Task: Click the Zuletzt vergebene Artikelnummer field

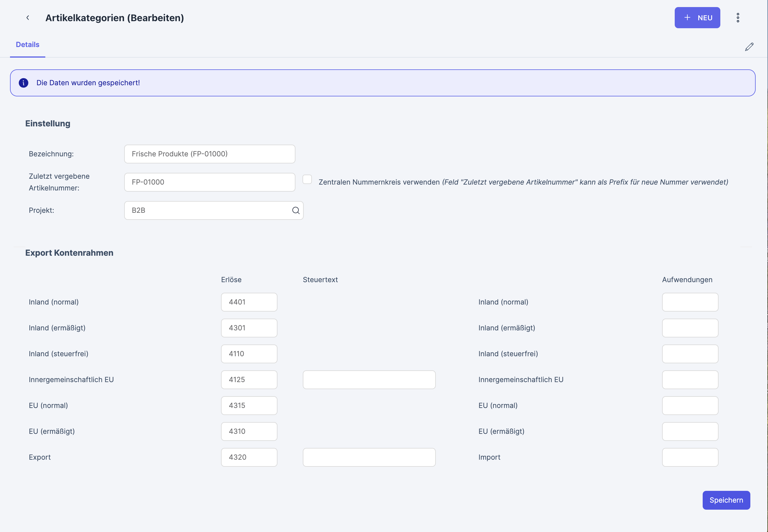Action: 210,182
